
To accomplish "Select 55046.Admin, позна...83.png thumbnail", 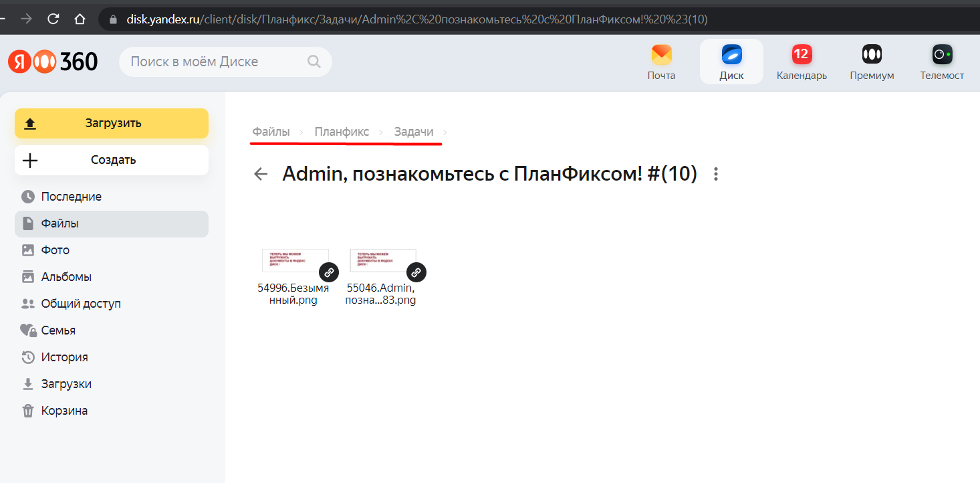I will [383, 260].
